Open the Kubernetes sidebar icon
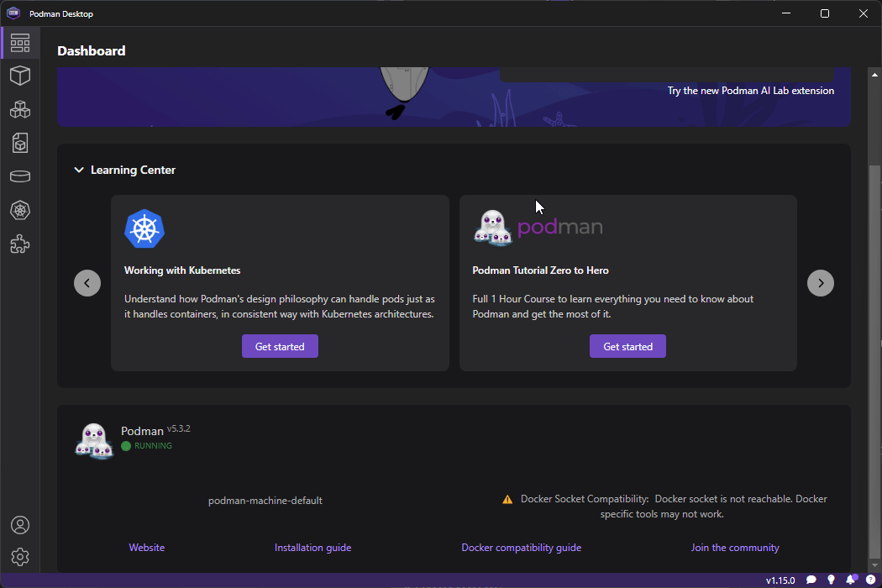The width and height of the screenshot is (882, 588). [20, 211]
